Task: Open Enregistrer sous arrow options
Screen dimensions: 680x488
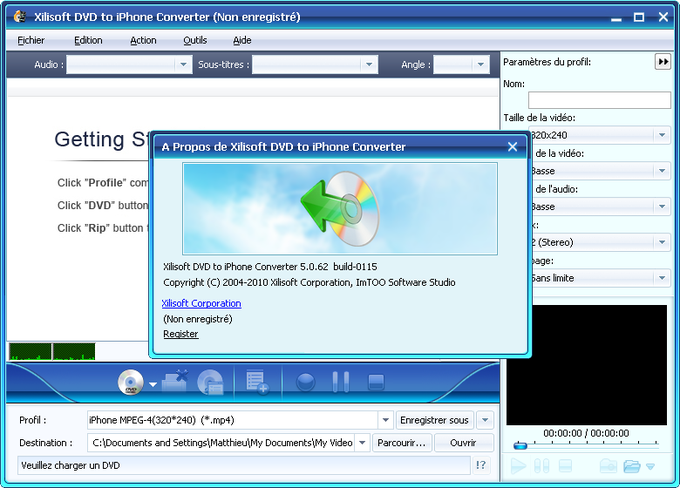Action: 485,420
